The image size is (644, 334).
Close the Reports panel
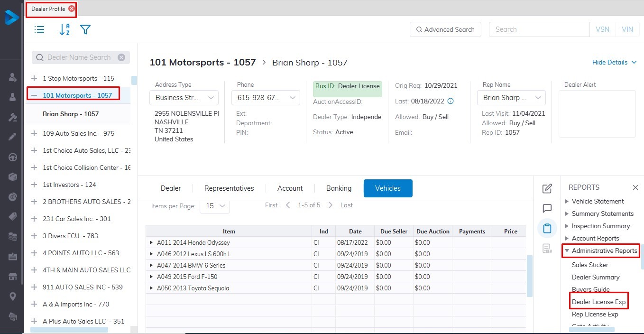pyautogui.click(x=635, y=187)
